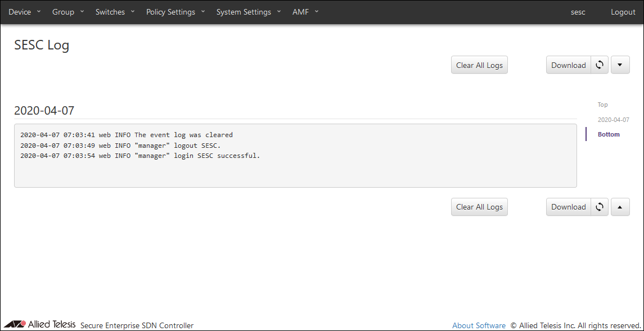Open the About Software link
This screenshot has height=331, width=644.
click(x=479, y=325)
